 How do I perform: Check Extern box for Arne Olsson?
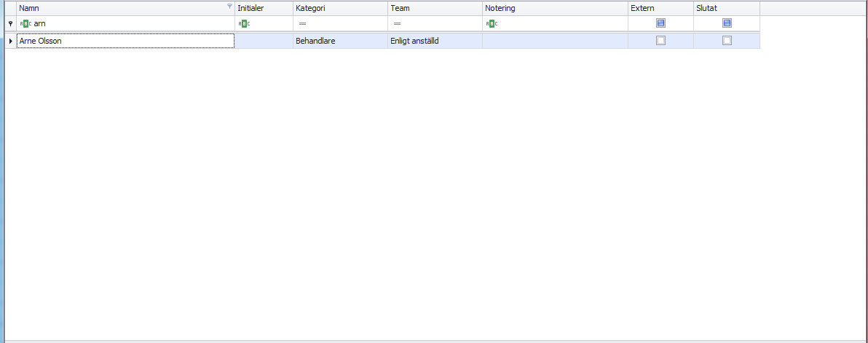coord(660,41)
